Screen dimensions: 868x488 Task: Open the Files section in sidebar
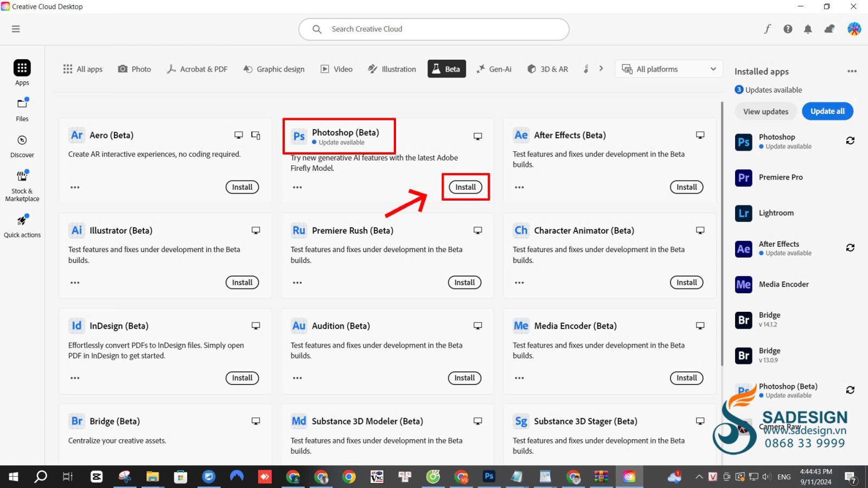coord(22,110)
